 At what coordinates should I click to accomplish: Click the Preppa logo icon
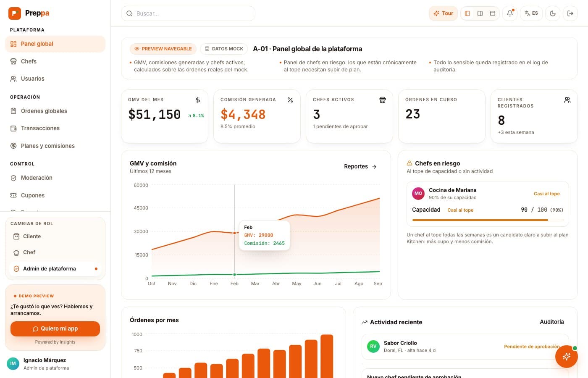[x=15, y=13]
